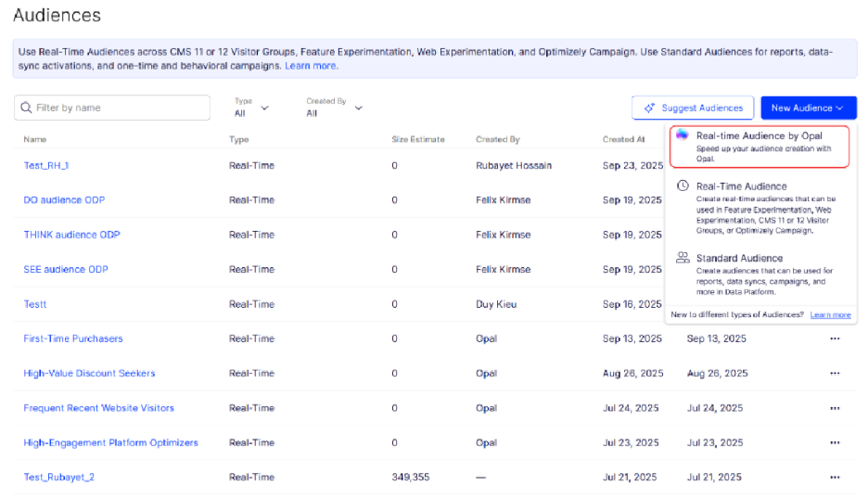Open more options for High-Value Discount Seekers row
Screen dimensions: 868x498
pos(835,374)
